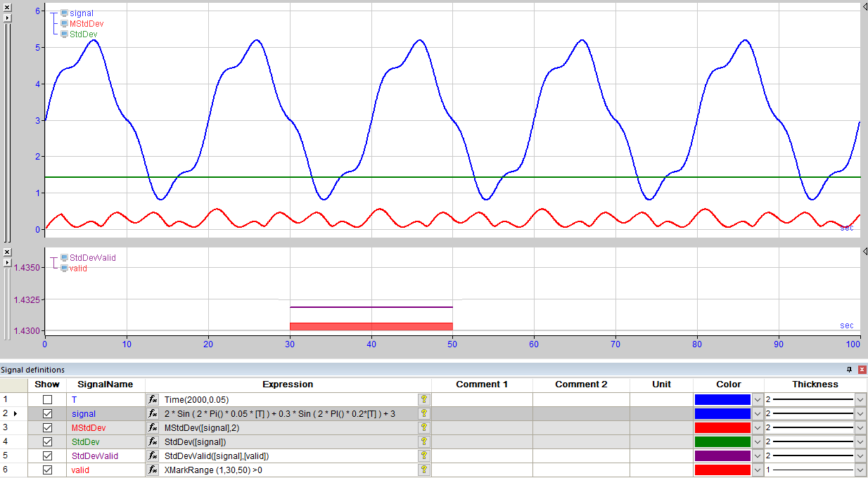Screen dimensions: 868x478
Task: Open the Color dropdown for the StdDev row
Action: coord(757,441)
